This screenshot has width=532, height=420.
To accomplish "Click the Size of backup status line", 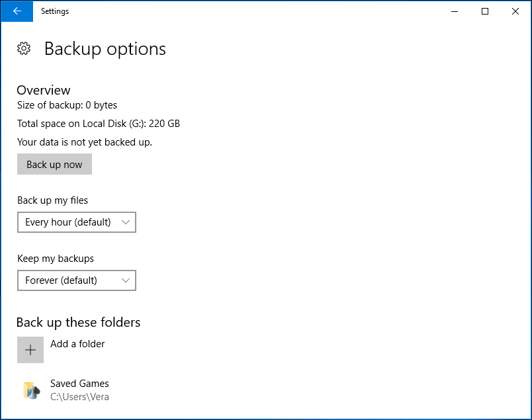I will click(67, 105).
